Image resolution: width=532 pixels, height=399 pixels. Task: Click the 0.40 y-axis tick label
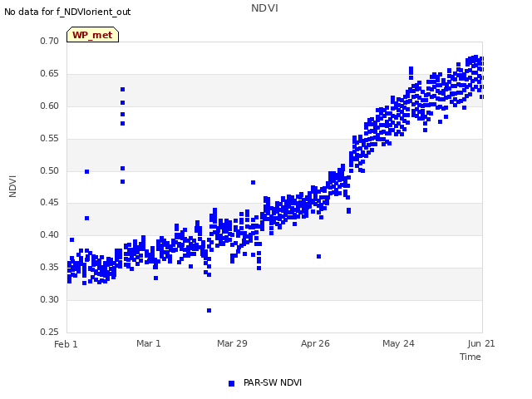[x=50, y=234]
